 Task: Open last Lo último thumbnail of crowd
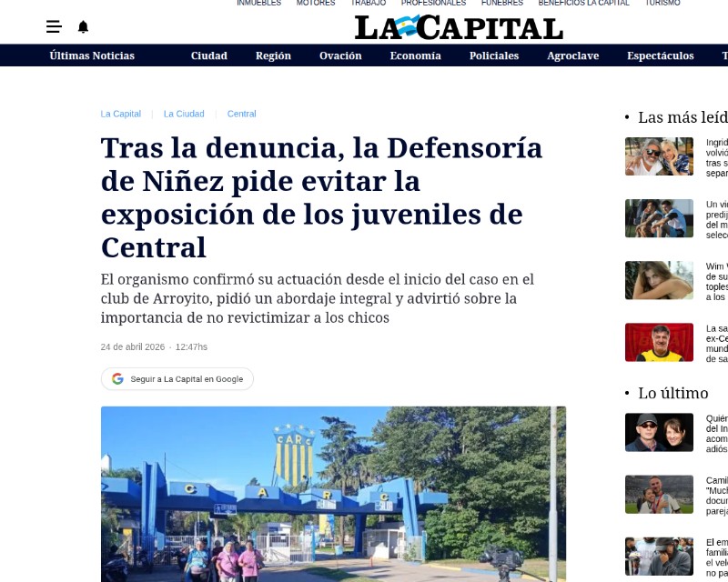[x=659, y=556]
